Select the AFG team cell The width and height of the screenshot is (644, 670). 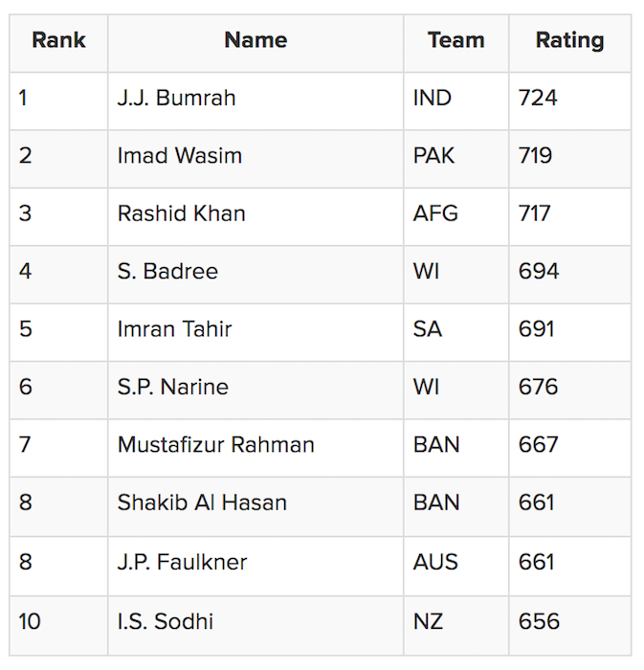(x=435, y=213)
